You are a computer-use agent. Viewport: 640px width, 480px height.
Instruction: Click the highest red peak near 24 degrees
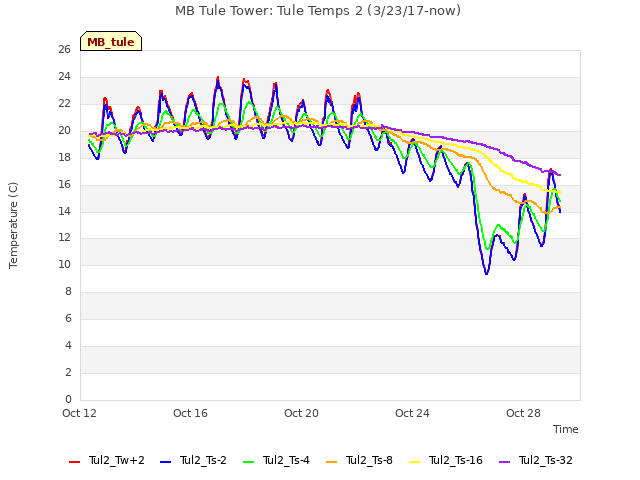point(218,77)
